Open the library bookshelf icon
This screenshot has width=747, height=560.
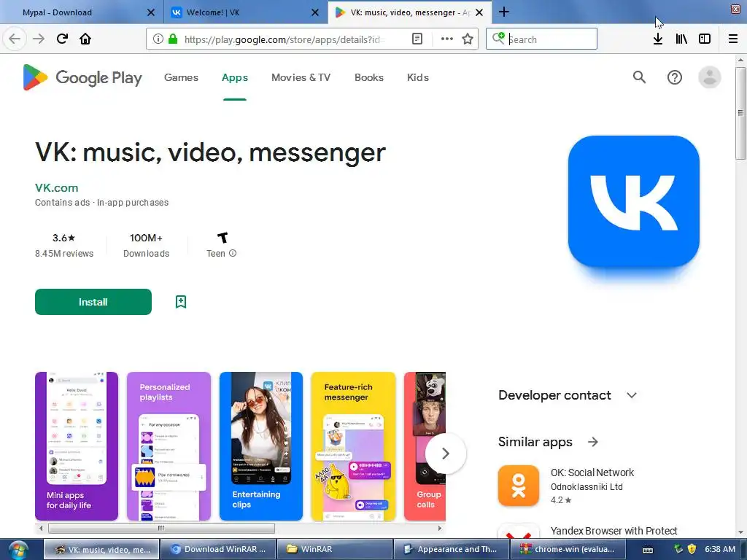coord(681,39)
